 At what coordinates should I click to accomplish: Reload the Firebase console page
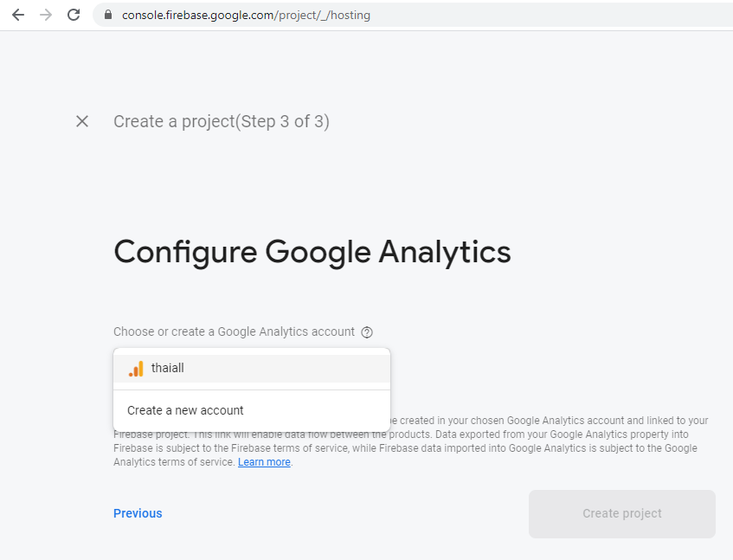74,15
